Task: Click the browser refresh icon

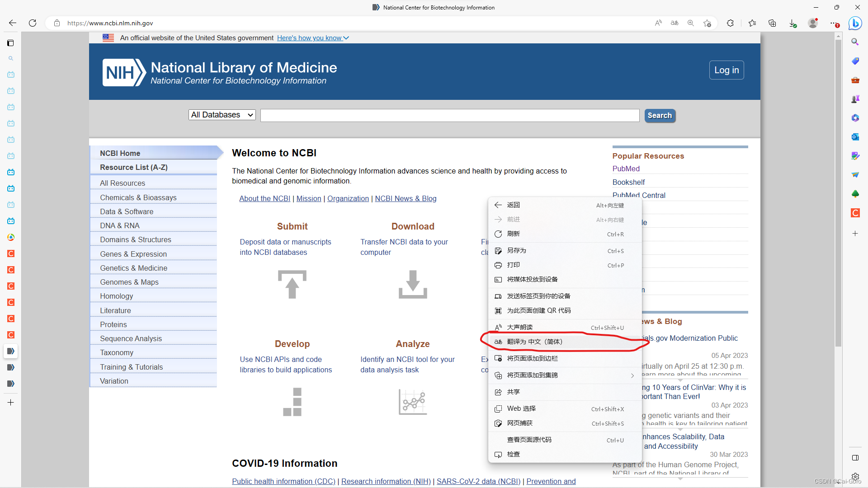Action: click(33, 23)
